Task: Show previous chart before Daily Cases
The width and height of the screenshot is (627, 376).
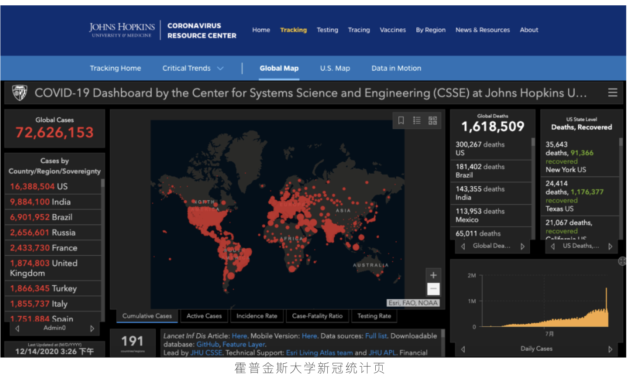Action: coord(463,349)
